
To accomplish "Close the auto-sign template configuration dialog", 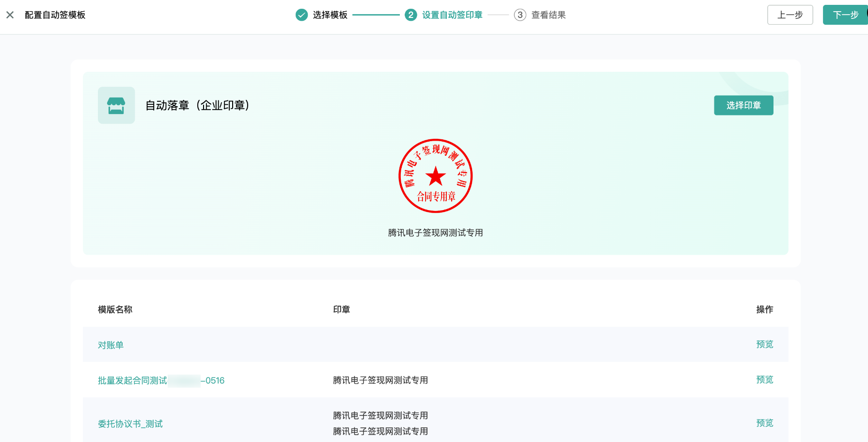I will click(x=10, y=15).
